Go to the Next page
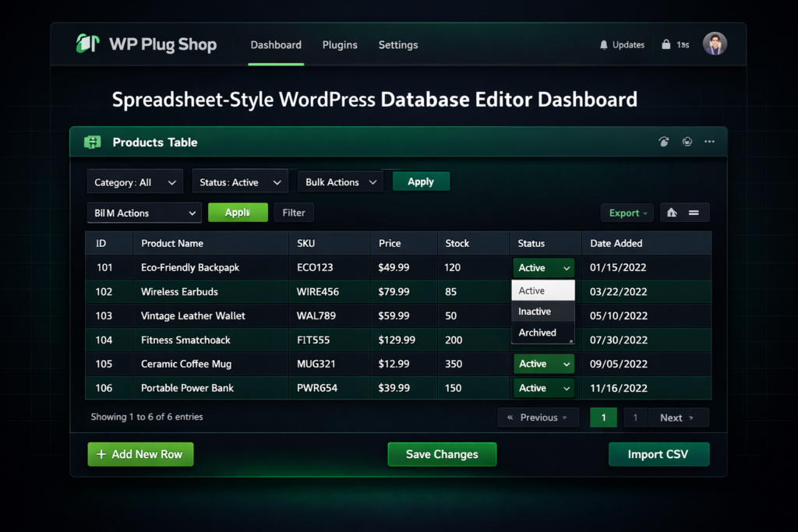 coord(677,417)
